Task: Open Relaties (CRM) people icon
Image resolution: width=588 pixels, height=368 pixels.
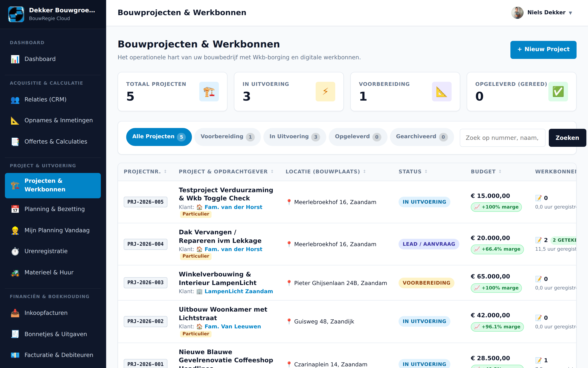Action: tap(15, 100)
